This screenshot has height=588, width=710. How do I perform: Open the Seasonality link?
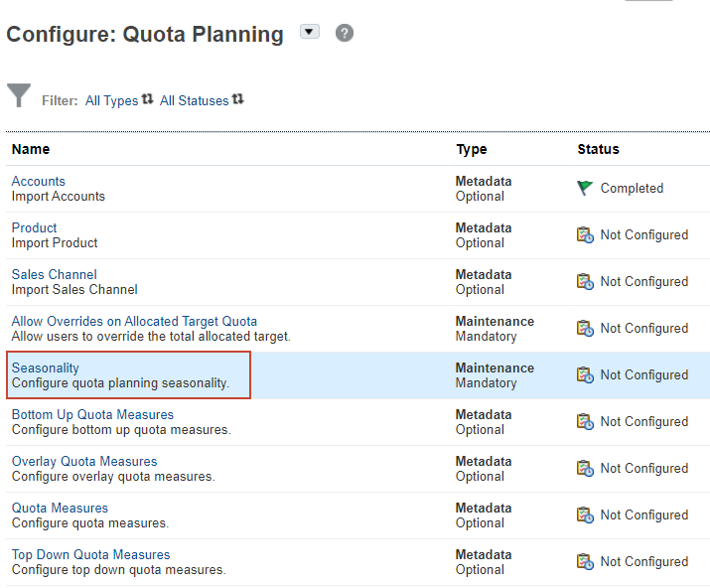[46, 367]
